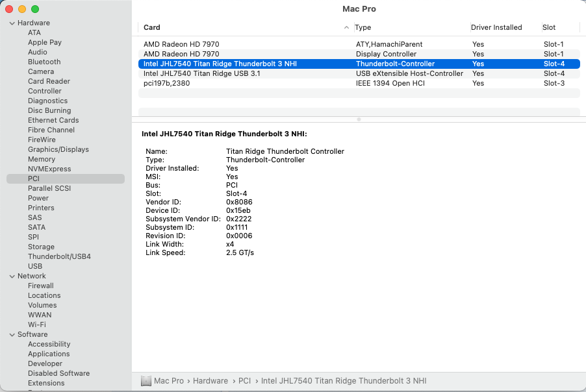586x392 pixels.
Task: Open Applications under Software
Action: click(49, 354)
